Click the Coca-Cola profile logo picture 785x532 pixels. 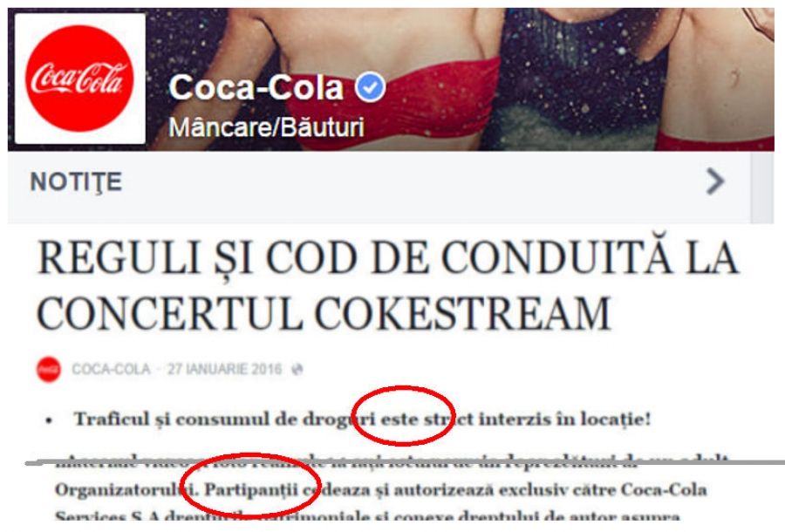(80, 78)
